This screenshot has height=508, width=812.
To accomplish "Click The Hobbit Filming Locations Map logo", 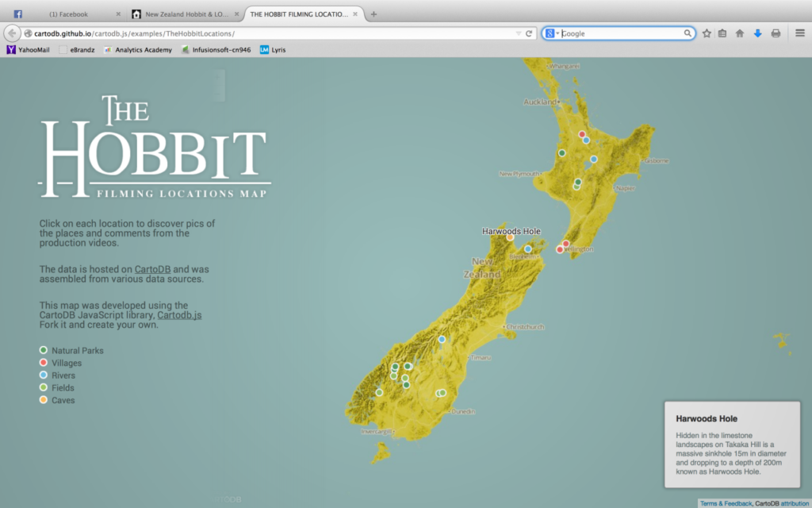I will pyautogui.click(x=155, y=146).
